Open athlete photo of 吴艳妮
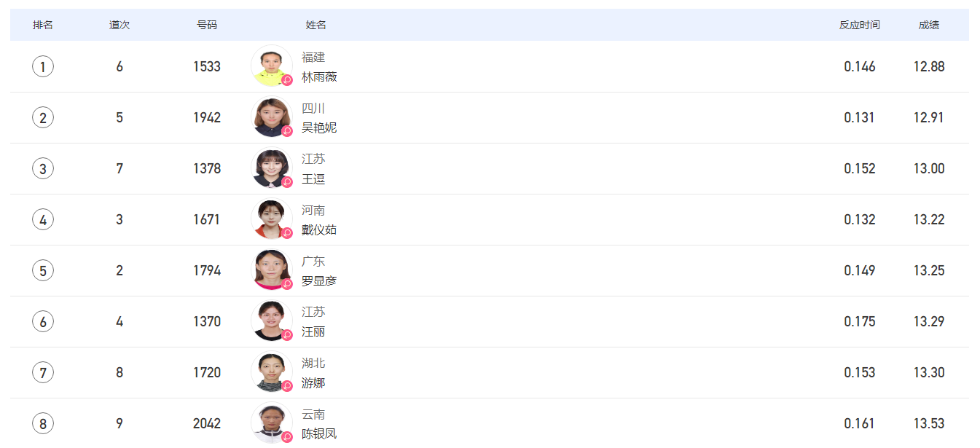 (271, 117)
